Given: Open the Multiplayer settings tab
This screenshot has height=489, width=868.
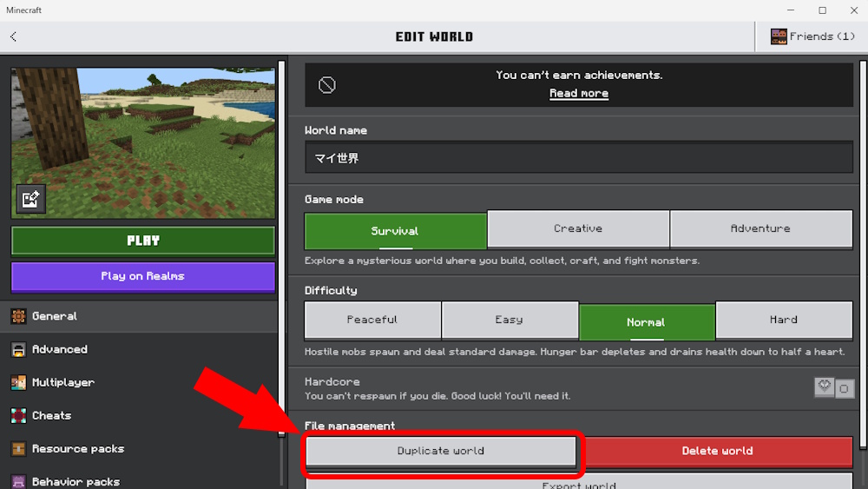Looking at the screenshot, I should pyautogui.click(x=138, y=383).
